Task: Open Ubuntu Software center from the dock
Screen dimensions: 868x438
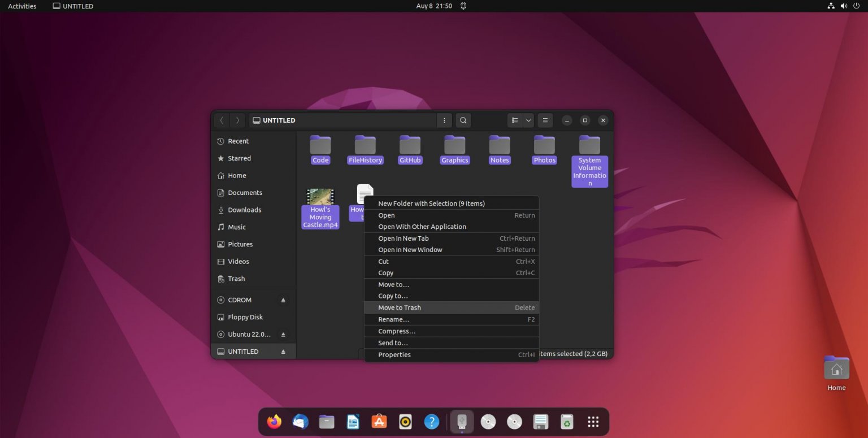Action: coord(379,421)
